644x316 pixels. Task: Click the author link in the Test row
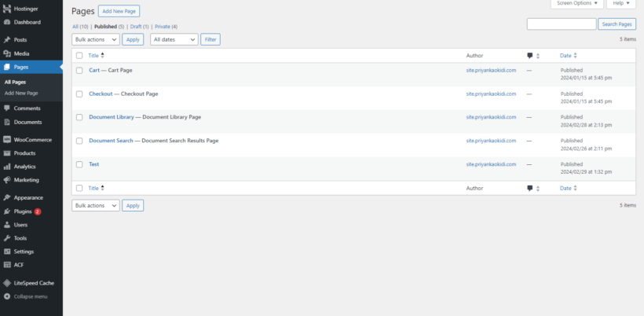(491, 164)
